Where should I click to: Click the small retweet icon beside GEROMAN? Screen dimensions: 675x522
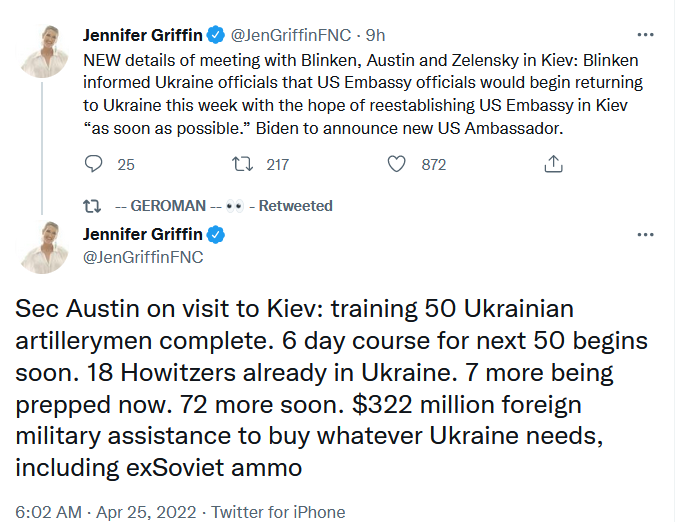click(93, 205)
